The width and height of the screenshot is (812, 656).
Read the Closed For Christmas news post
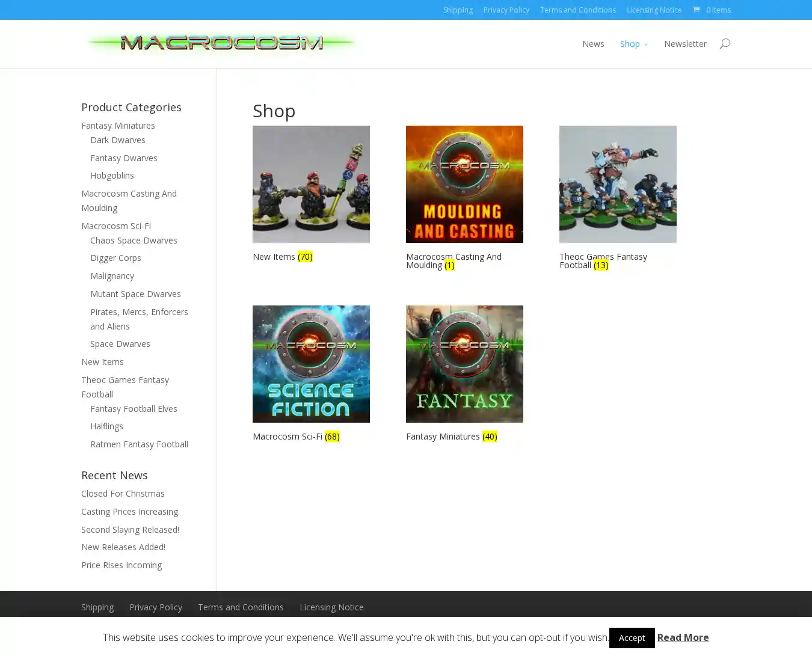pos(123,494)
